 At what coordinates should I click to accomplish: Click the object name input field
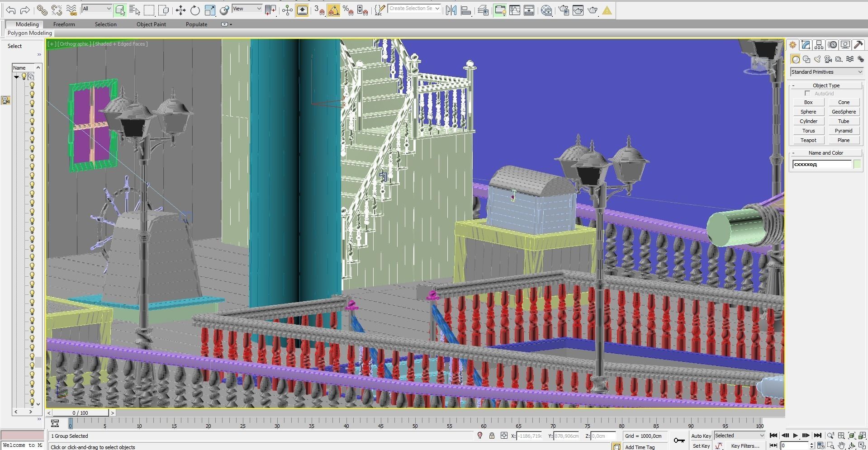click(822, 164)
